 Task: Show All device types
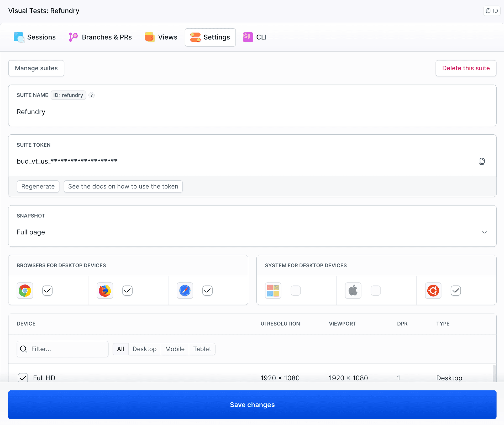[x=120, y=349]
